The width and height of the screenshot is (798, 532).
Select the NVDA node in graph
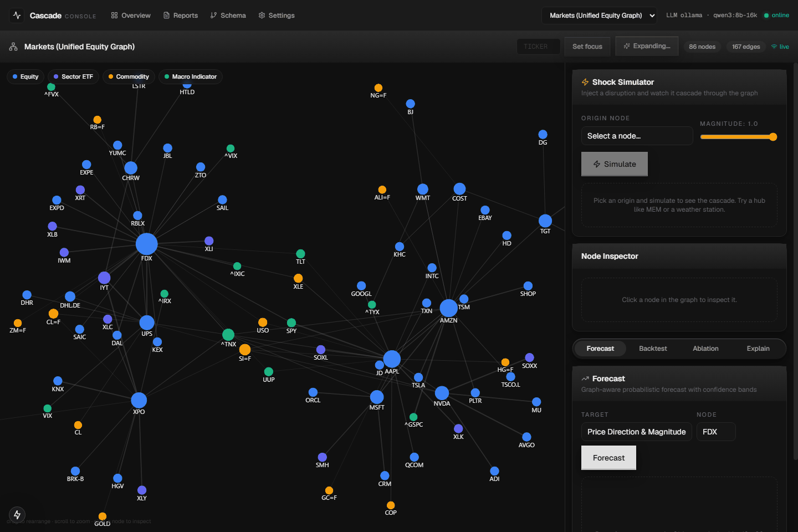[x=442, y=393]
